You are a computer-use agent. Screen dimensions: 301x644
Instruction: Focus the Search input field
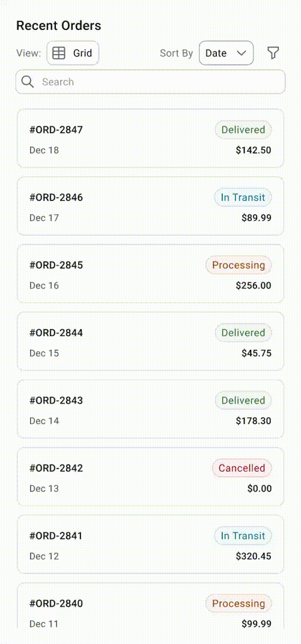(150, 82)
